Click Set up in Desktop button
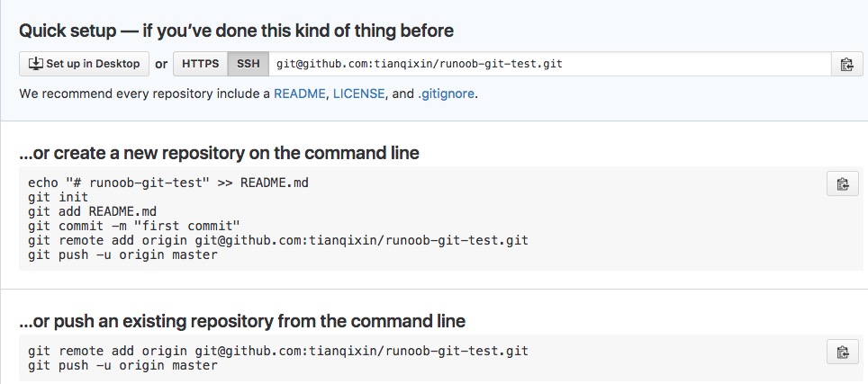 [84, 64]
